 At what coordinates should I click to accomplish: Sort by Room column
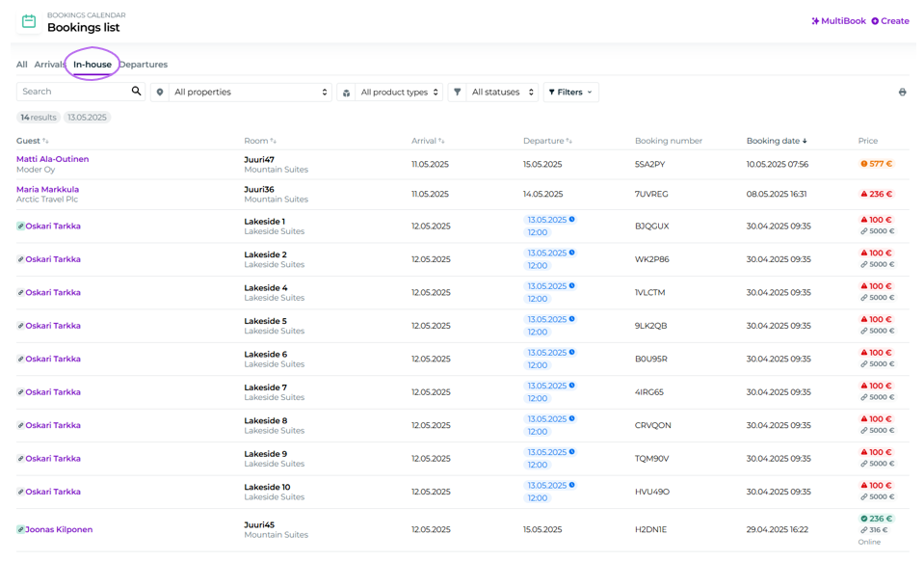point(260,141)
